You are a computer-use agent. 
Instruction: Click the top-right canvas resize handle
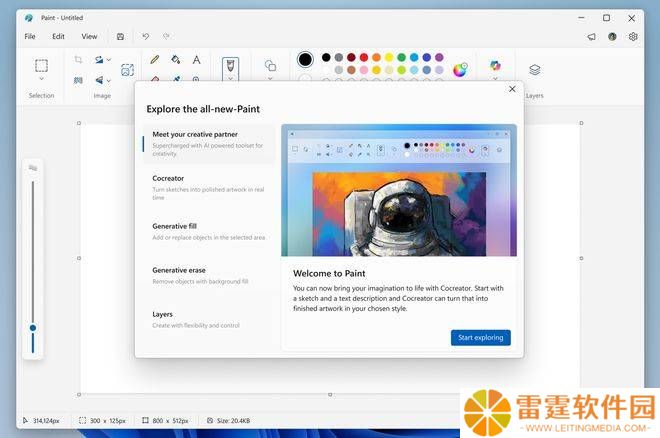(x=581, y=123)
